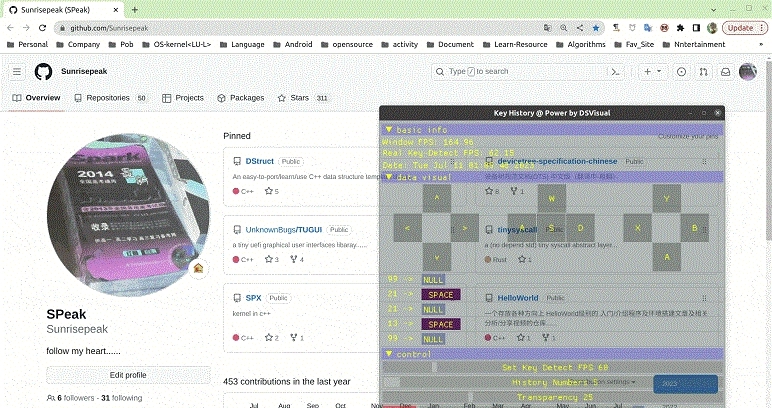
Task: Open the GitHub Issues icon
Action: click(681, 72)
